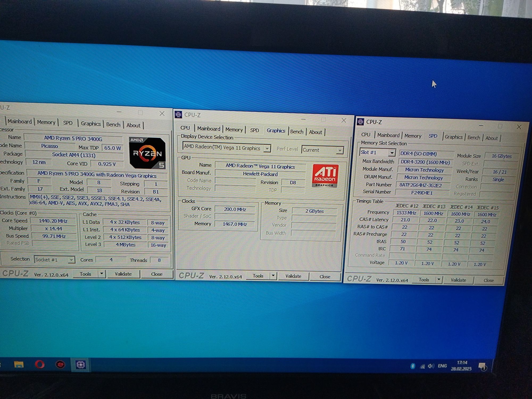Screen dimensions: 532x399
Task: Click Tools button in left window
Action: pyautogui.click(x=85, y=274)
